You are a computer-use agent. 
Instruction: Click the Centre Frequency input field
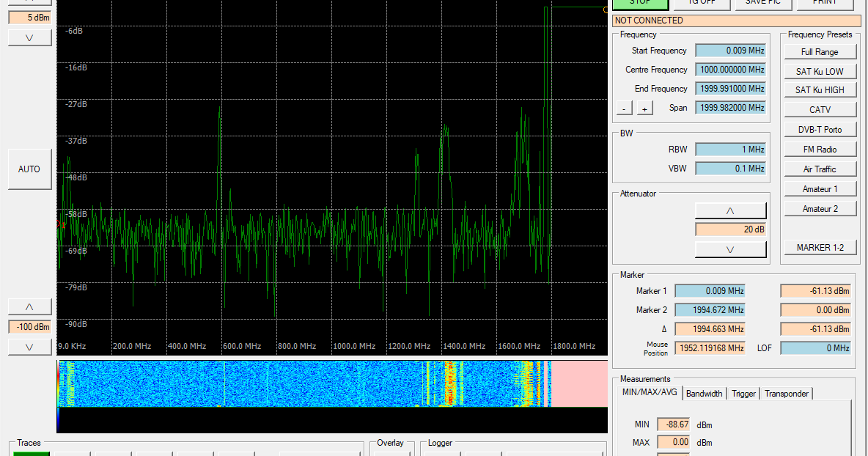[729, 69]
